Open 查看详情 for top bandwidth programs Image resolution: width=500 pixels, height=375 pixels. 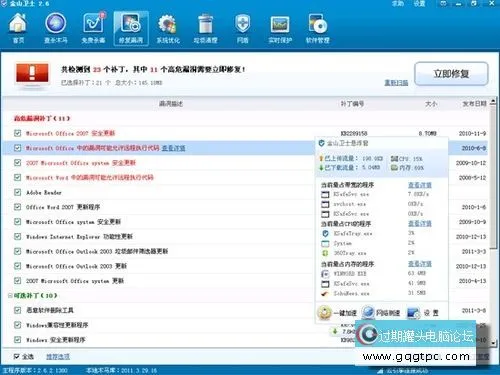(x=420, y=185)
